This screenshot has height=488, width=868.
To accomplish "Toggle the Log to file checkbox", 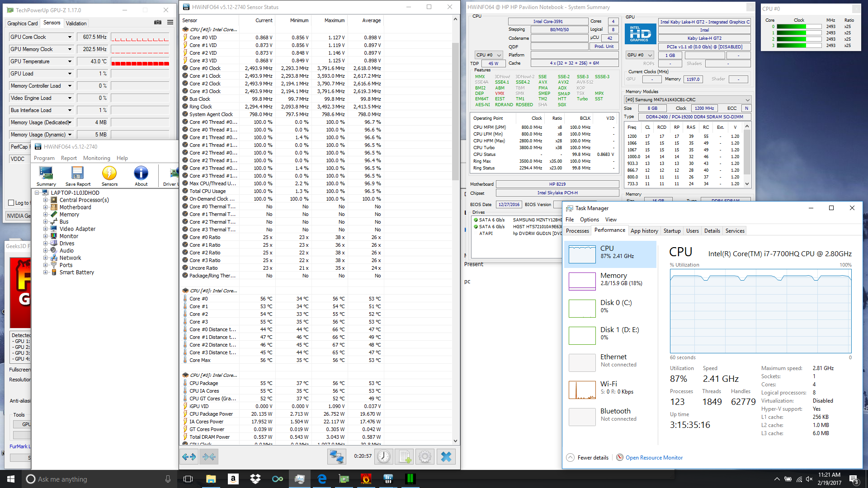I will (11, 203).
